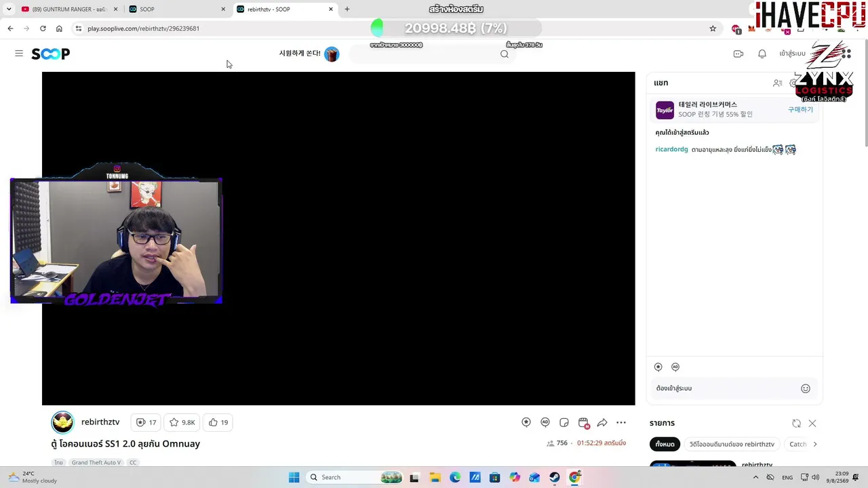Open the rebirthztv channel name link
This screenshot has width=868, height=488.
pyautogui.click(x=100, y=422)
